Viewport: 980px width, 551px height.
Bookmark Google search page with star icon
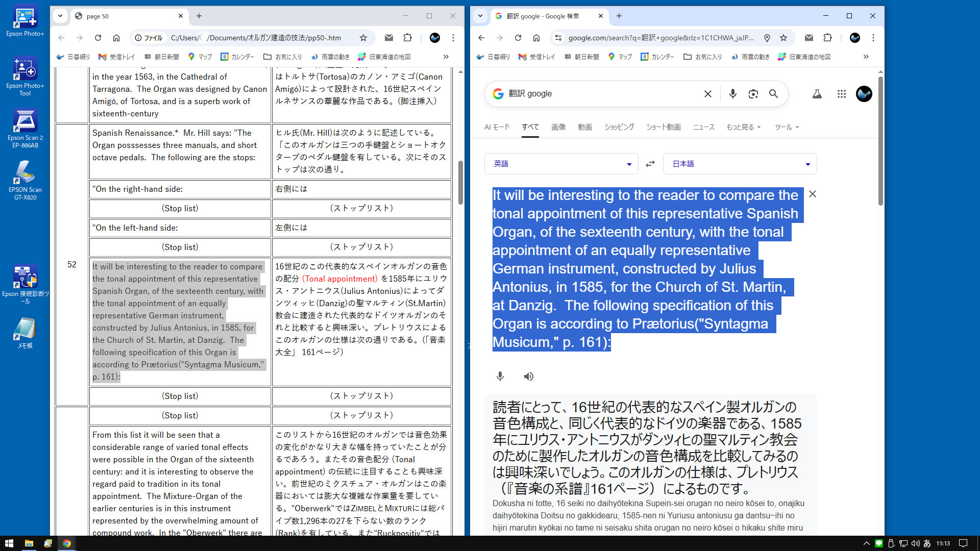(x=783, y=38)
